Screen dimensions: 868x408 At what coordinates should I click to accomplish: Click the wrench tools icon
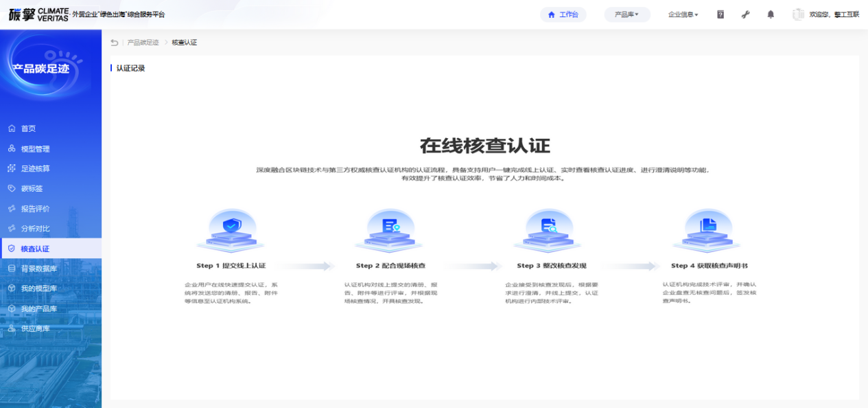pyautogui.click(x=746, y=14)
